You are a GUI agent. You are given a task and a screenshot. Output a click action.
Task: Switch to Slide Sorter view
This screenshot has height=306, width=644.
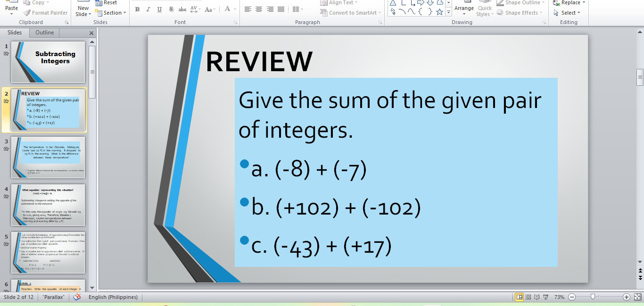click(528, 297)
